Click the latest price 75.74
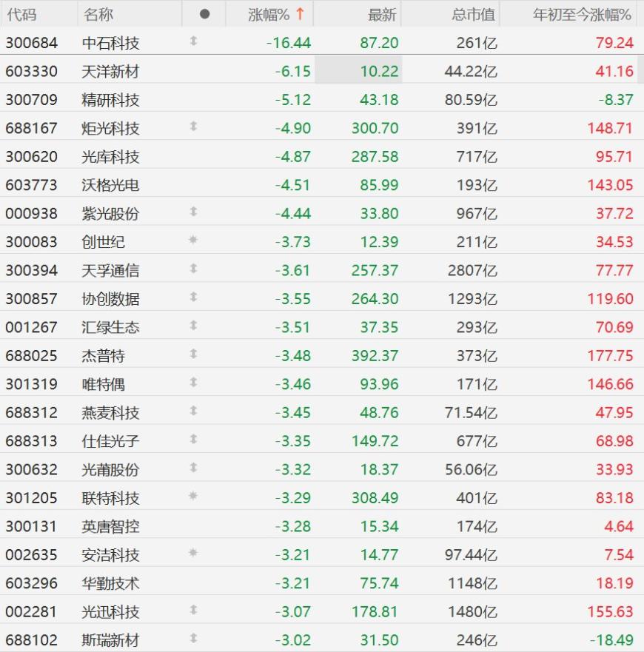 379,583
